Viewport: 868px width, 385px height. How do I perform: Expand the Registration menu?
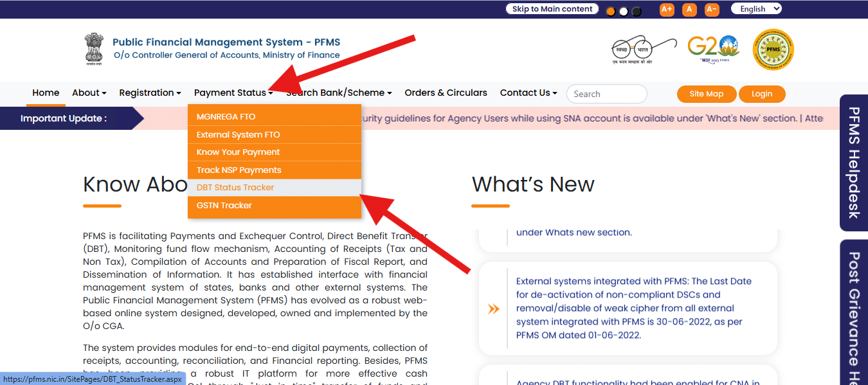[150, 93]
